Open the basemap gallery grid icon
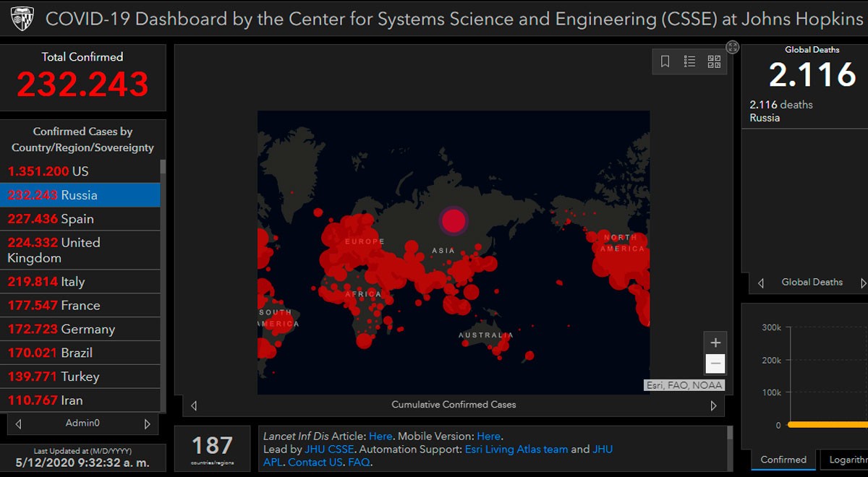The height and width of the screenshot is (477, 868). tap(714, 61)
